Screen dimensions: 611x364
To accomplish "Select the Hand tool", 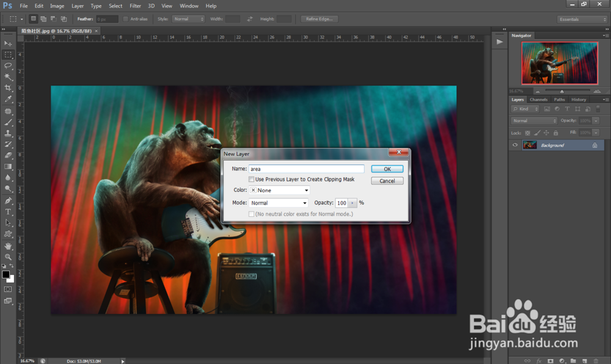I will click(x=8, y=246).
